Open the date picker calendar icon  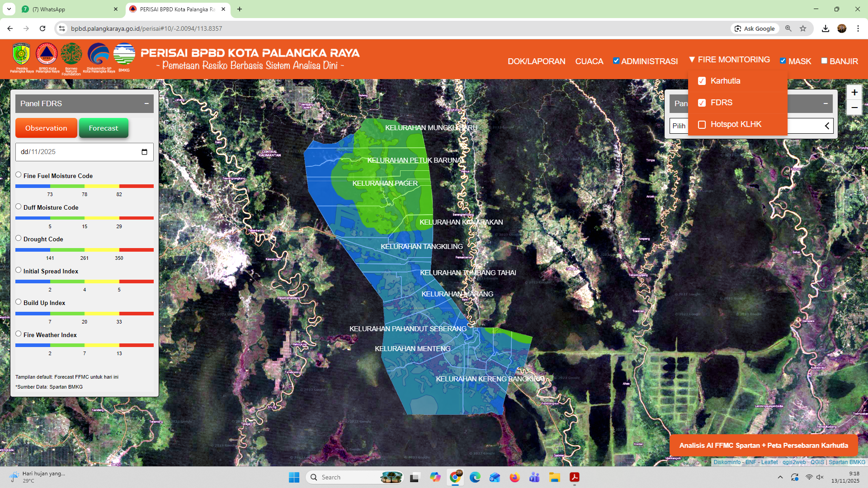pyautogui.click(x=144, y=152)
